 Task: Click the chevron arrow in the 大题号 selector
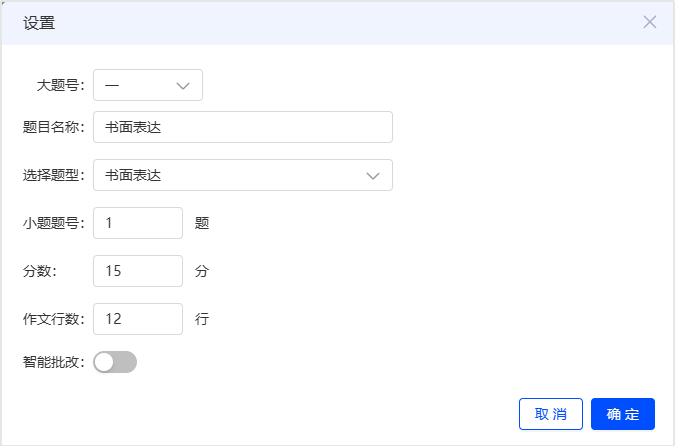(183, 86)
